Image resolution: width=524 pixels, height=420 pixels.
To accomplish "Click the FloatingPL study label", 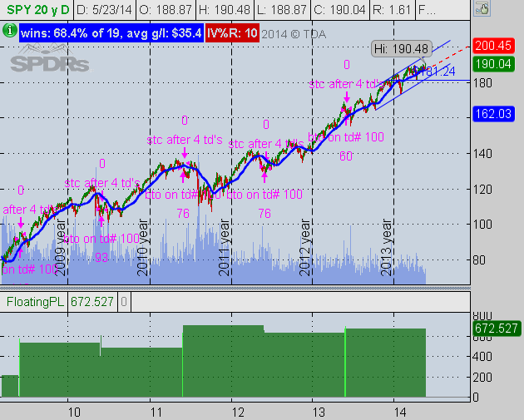I will click(x=35, y=302).
